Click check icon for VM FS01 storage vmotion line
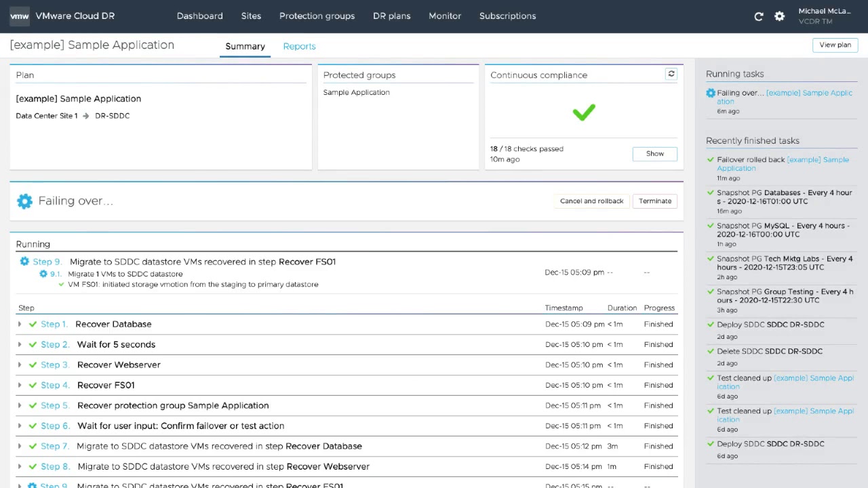This screenshot has height=488, width=868. 62,285
